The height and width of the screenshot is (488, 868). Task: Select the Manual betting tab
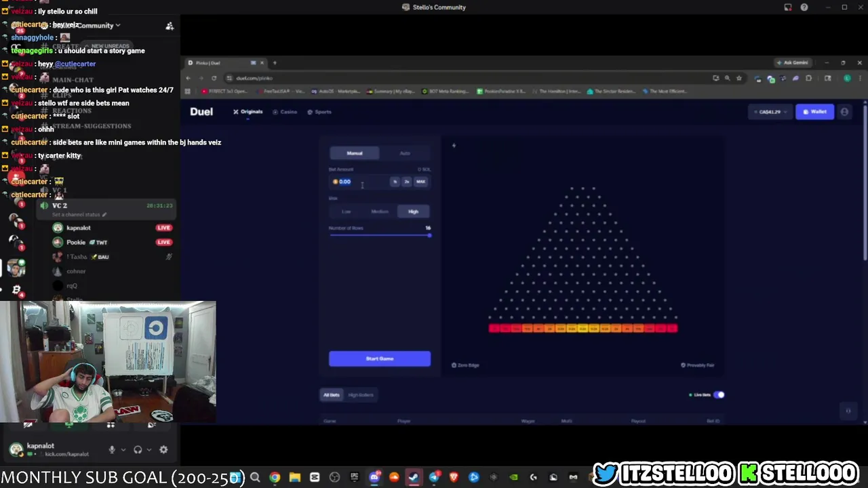(x=355, y=153)
